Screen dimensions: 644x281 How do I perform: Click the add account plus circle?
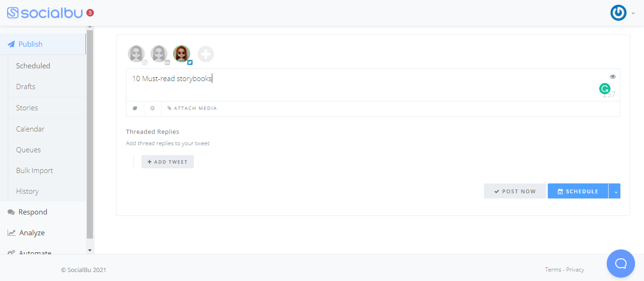point(206,54)
